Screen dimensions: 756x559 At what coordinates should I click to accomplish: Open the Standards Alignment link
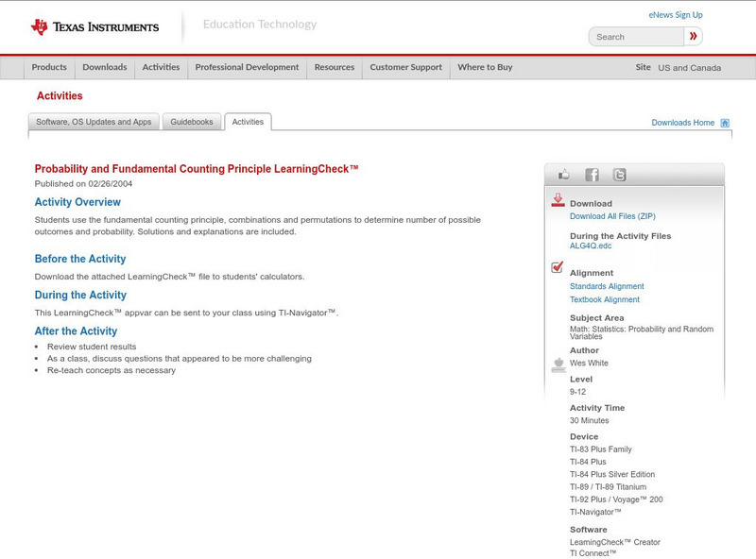point(607,286)
